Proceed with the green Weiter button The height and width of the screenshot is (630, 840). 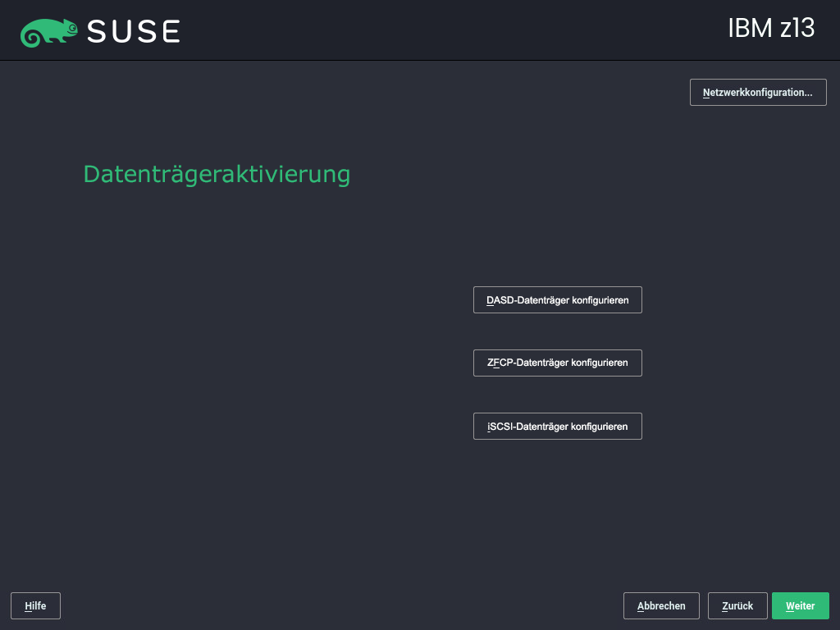click(800, 605)
